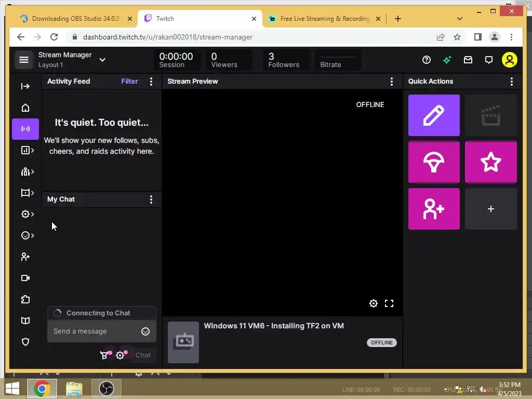
Task: Open chat settings gear icon
Action: point(120,355)
